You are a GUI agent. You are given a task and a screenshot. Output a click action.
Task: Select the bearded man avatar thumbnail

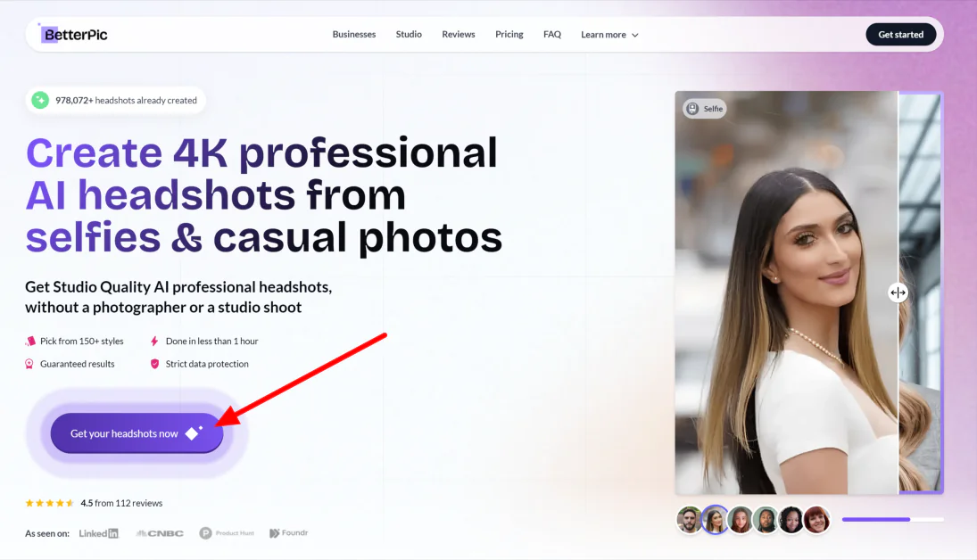pos(690,520)
